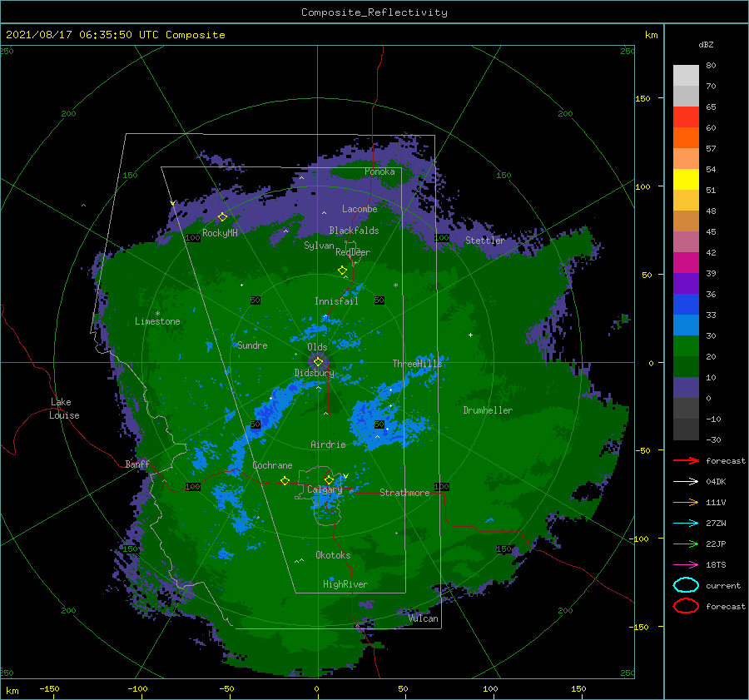Click the Drumheller town label
Image resolution: width=749 pixels, height=700 pixels.
pyautogui.click(x=488, y=410)
